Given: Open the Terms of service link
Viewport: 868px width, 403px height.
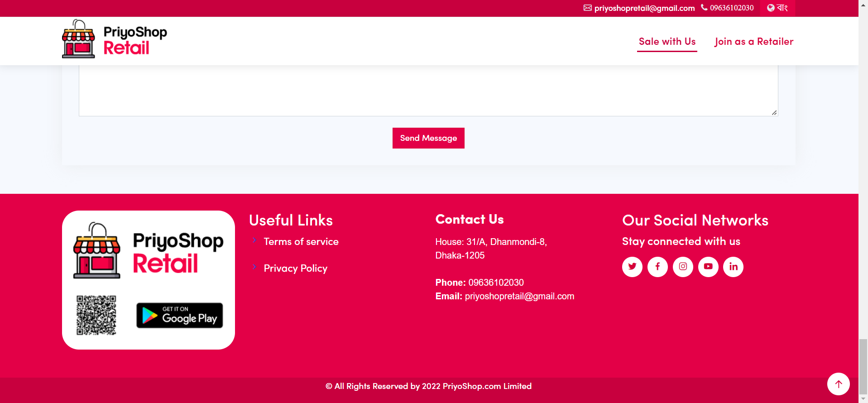Looking at the screenshot, I should click(x=301, y=242).
